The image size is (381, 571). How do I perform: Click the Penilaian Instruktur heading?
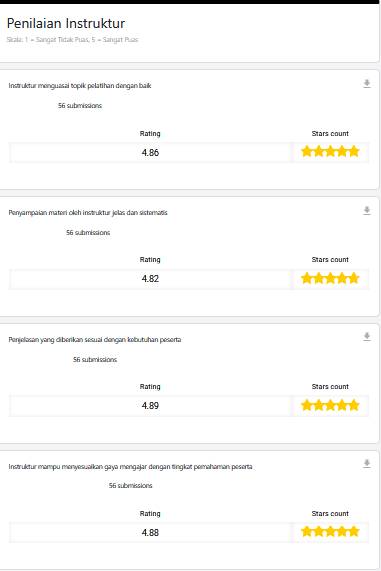coord(66,23)
